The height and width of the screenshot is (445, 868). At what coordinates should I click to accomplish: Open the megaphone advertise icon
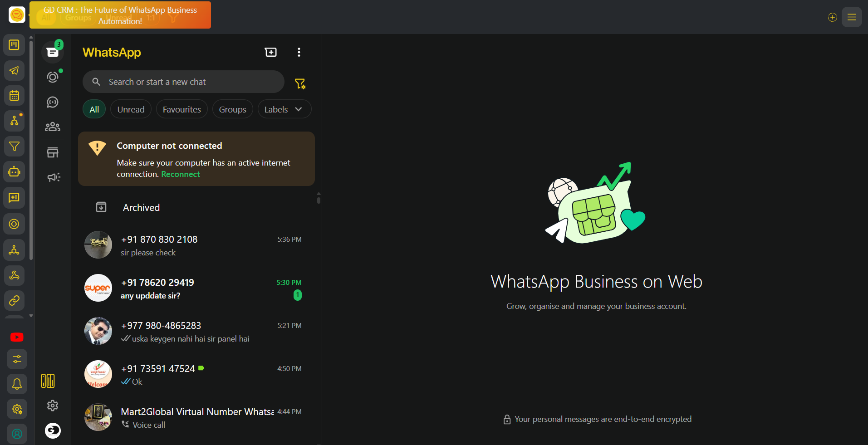point(54,177)
